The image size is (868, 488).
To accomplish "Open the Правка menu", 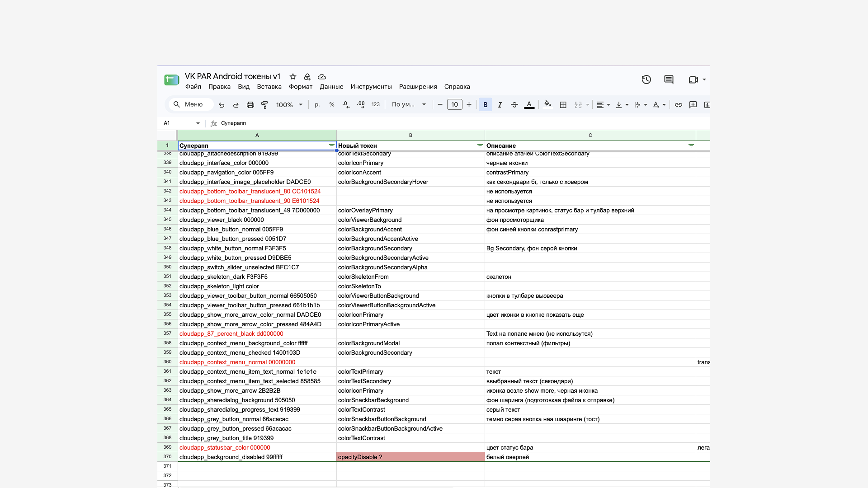I will click(x=219, y=87).
